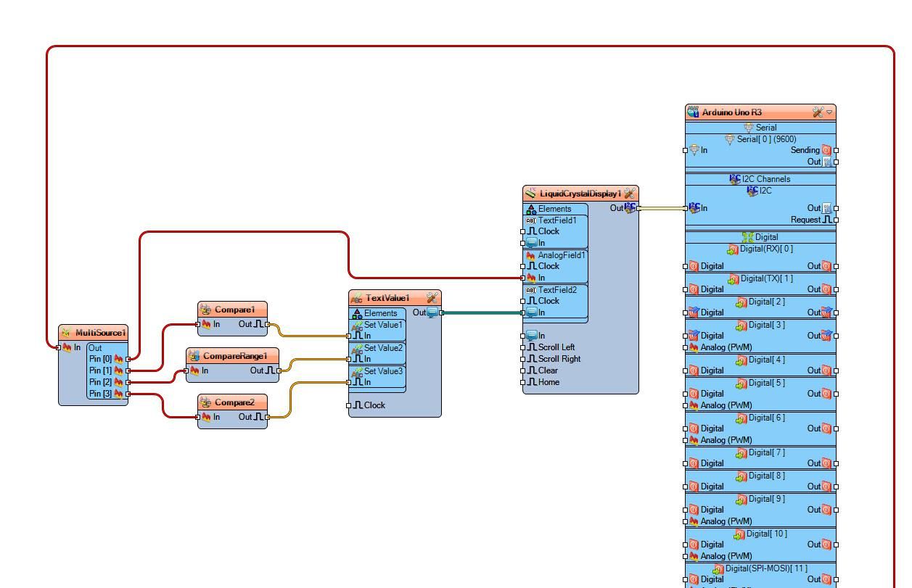
Task: Click LiquidCrystalDisplay1 I2C Out pin icon
Action: point(630,208)
